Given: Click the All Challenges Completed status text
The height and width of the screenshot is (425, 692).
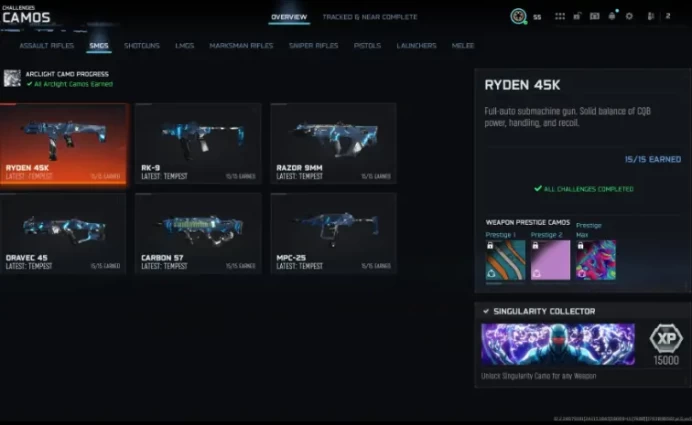Looking at the screenshot, I should [588, 189].
